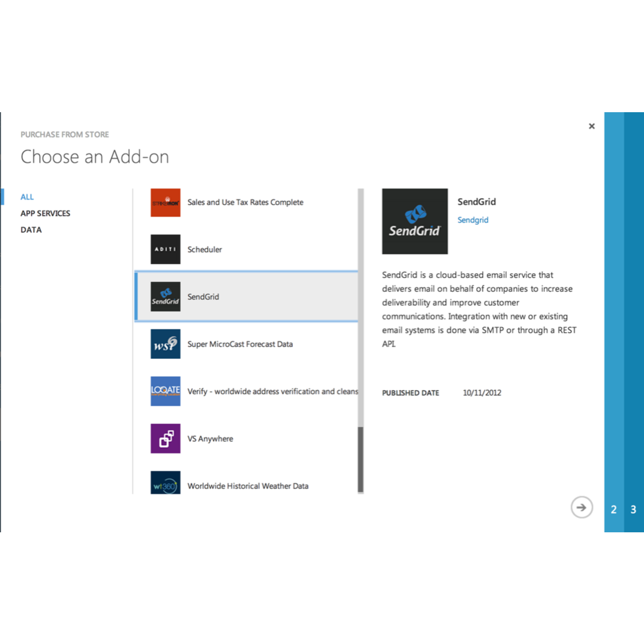The width and height of the screenshot is (644, 644).
Task: Select Sales and Use Tax Rates Complete
Action: 245,202
